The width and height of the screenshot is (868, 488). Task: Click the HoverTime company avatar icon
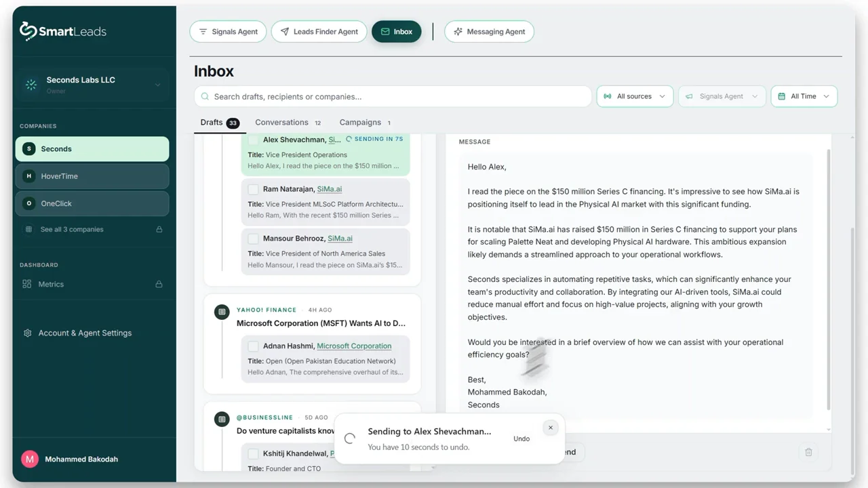click(x=28, y=176)
